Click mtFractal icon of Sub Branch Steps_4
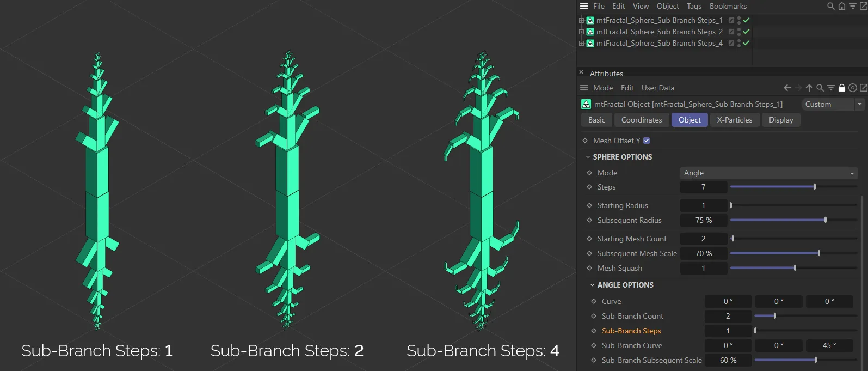Image resolution: width=868 pixels, height=371 pixels. point(590,43)
